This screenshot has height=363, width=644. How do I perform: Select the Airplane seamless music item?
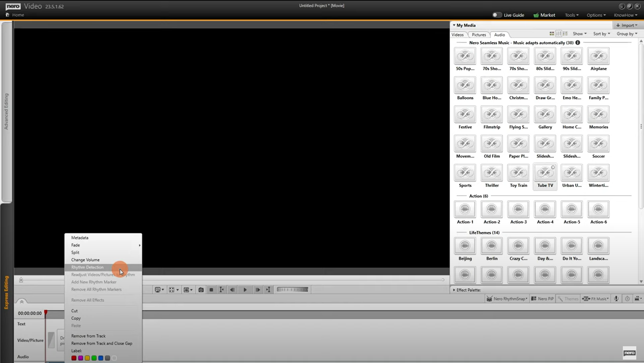click(598, 59)
